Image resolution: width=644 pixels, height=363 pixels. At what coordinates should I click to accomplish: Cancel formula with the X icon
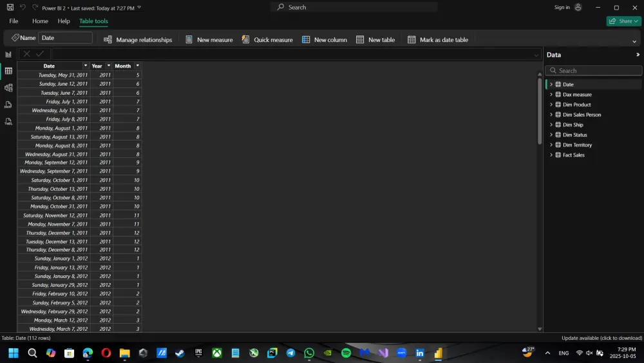click(x=26, y=54)
